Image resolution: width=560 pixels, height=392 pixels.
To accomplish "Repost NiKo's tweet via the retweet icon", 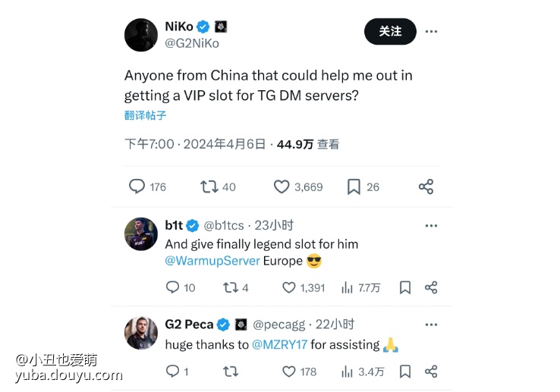I will coord(209,187).
